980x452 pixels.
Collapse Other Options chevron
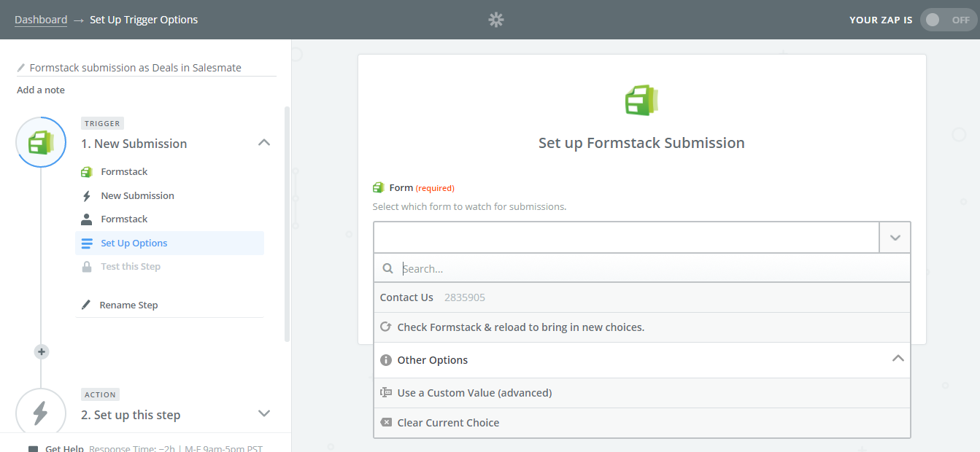point(898,359)
